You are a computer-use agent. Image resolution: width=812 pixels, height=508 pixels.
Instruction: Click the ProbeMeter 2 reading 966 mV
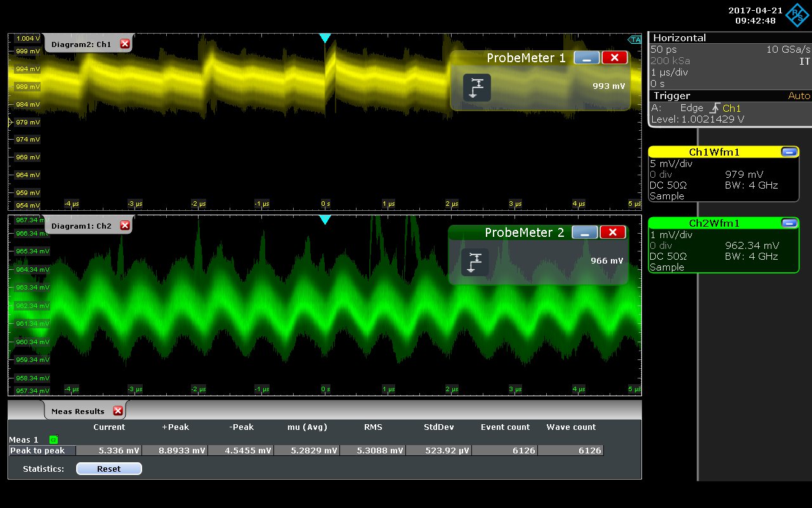point(608,261)
